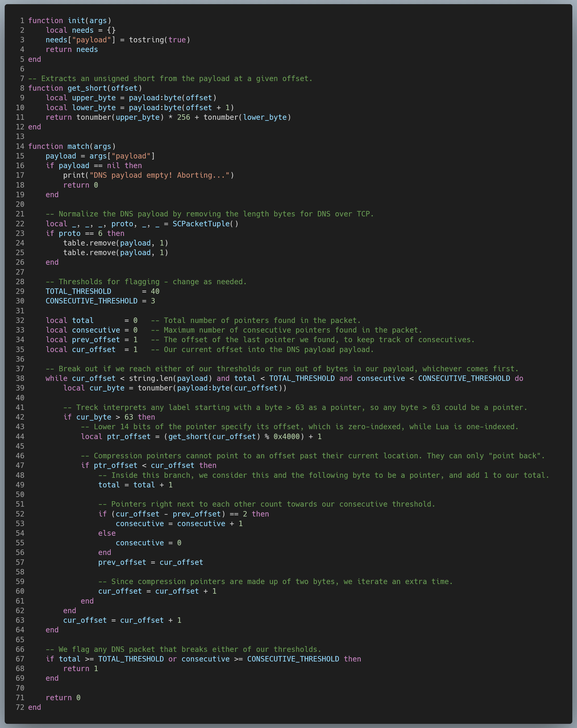Click 'total = total + 1' line
Viewport: 577px width, 728px height.
tap(135, 485)
